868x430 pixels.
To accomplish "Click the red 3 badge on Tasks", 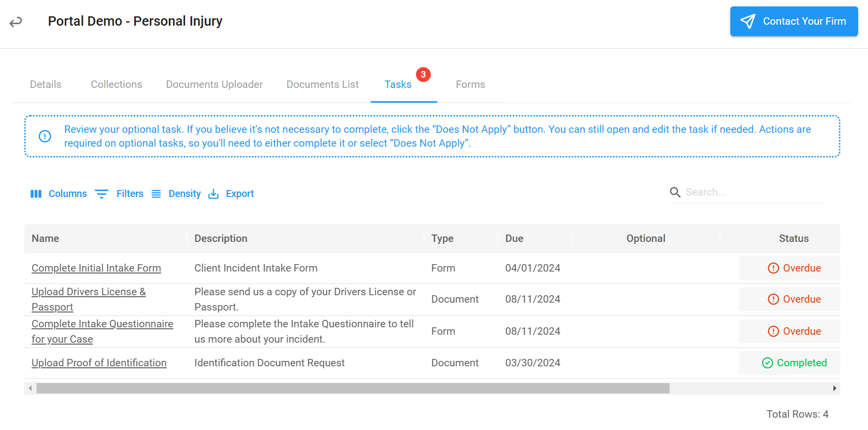I will [423, 75].
